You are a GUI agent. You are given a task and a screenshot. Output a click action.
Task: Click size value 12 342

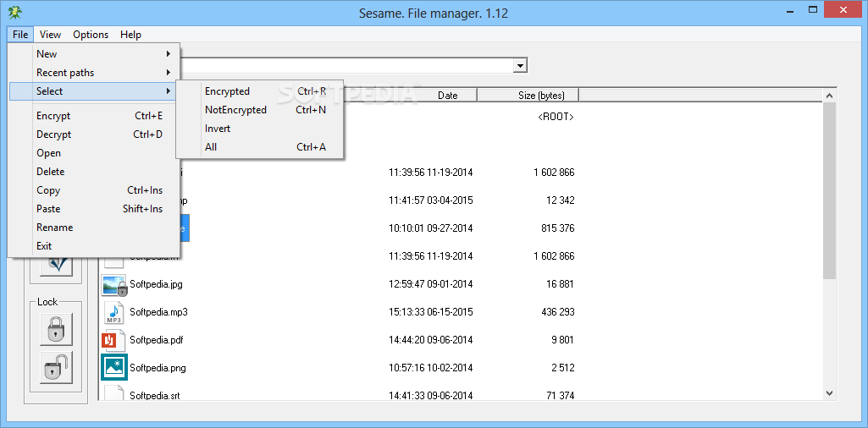[x=560, y=200]
